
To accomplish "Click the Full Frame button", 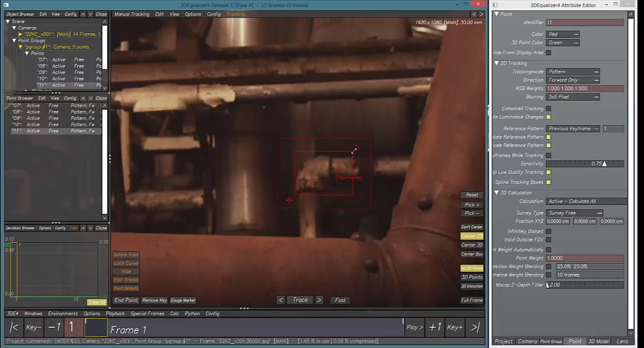I will [472, 300].
